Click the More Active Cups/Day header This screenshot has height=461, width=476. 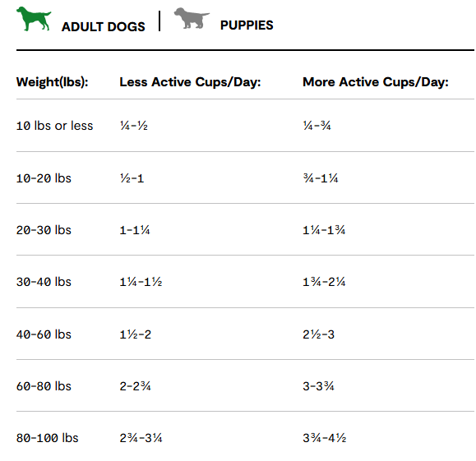click(376, 82)
